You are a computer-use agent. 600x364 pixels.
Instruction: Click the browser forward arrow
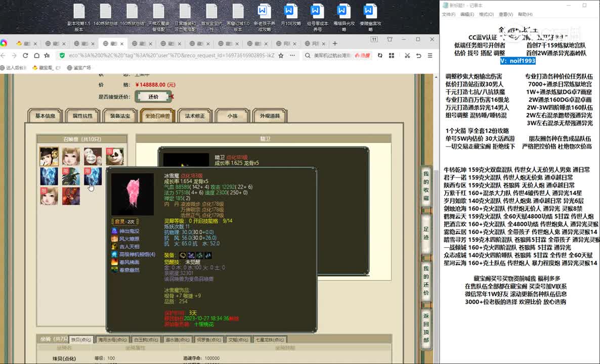pyautogui.click(x=14, y=56)
